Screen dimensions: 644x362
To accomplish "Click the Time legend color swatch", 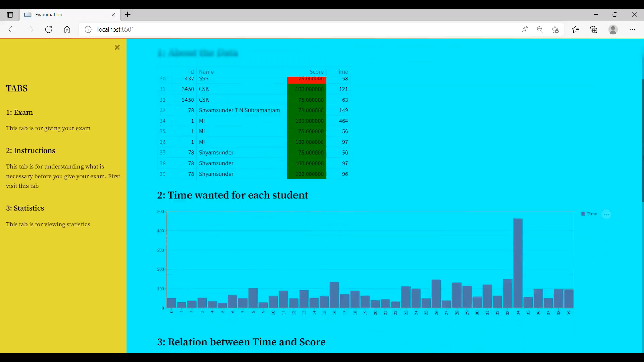I will point(583,214).
